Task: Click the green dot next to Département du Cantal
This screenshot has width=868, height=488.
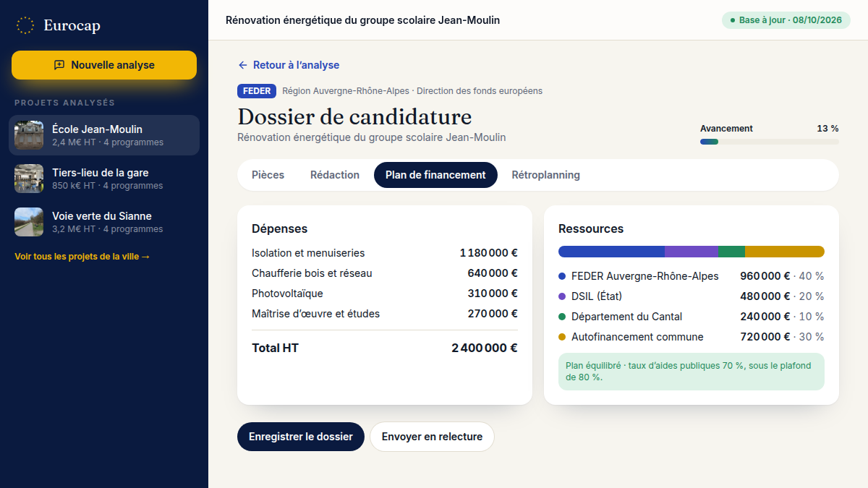Action: click(562, 317)
